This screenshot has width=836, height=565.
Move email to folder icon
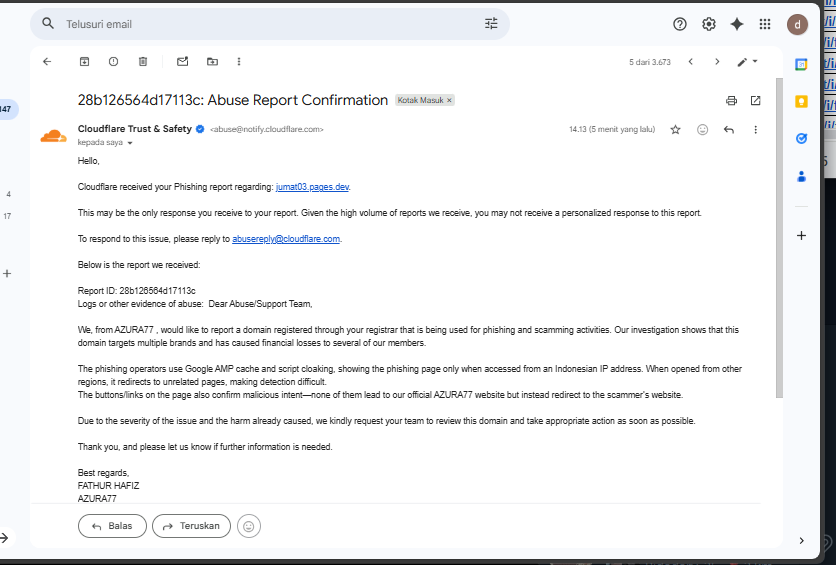[212, 62]
